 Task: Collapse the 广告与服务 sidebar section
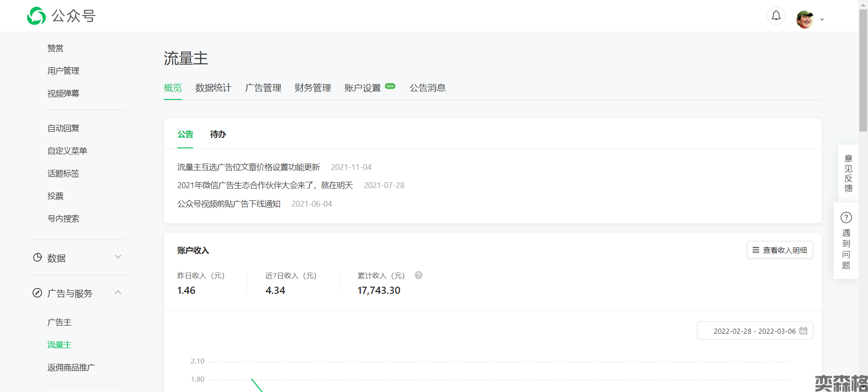118,293
